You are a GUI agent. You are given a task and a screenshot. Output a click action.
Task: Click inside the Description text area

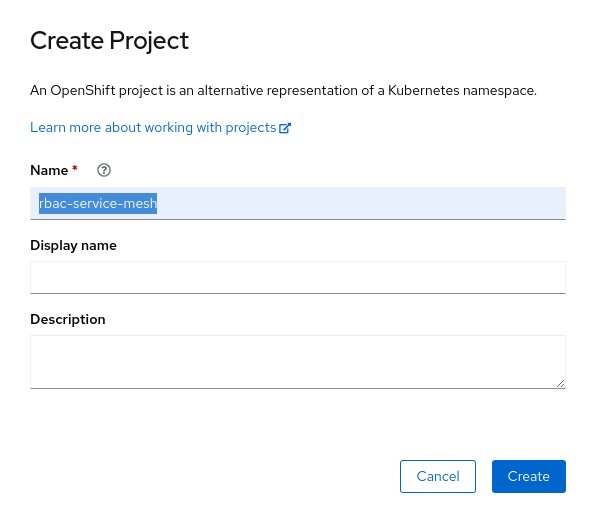point(298,362)
